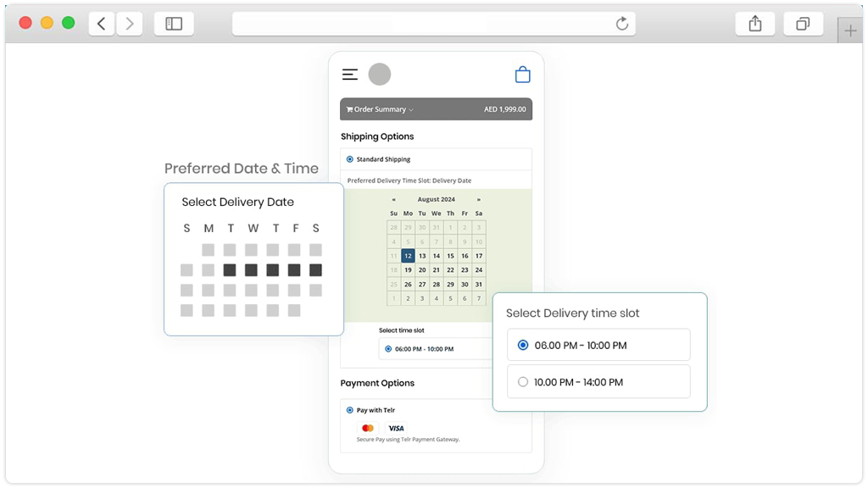Click the VISA payment icon
868x488 pixels.
point(395,428)
